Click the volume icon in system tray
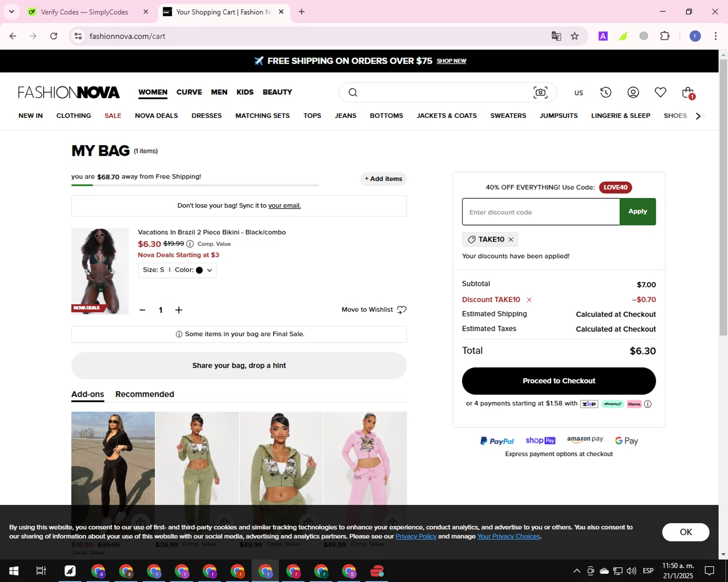The height and width of the screenshot is (582, 728). 631,571
